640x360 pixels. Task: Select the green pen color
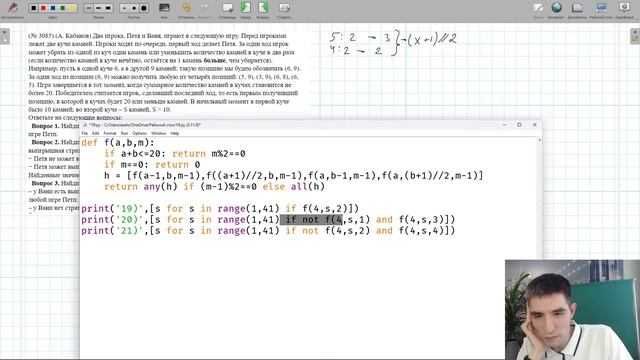point(62,8)
